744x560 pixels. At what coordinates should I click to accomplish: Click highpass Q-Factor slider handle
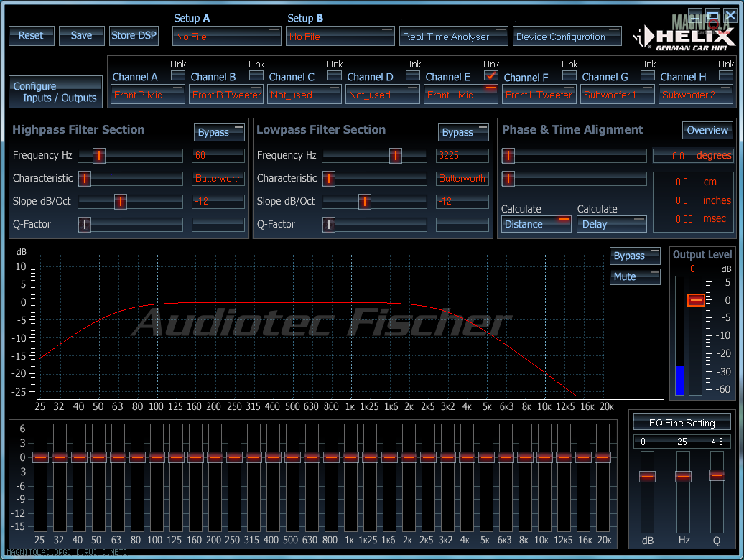(85, 225)
